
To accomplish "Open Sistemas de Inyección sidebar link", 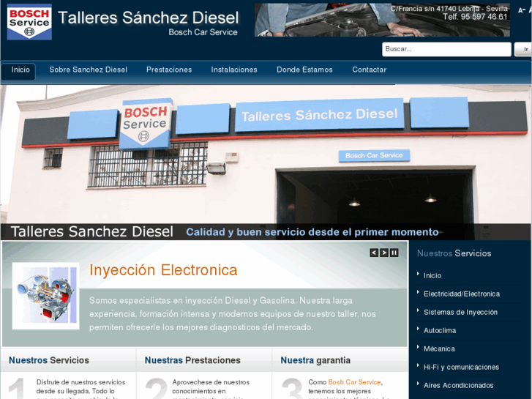I will pyautogui.click(x=460, y=313).
